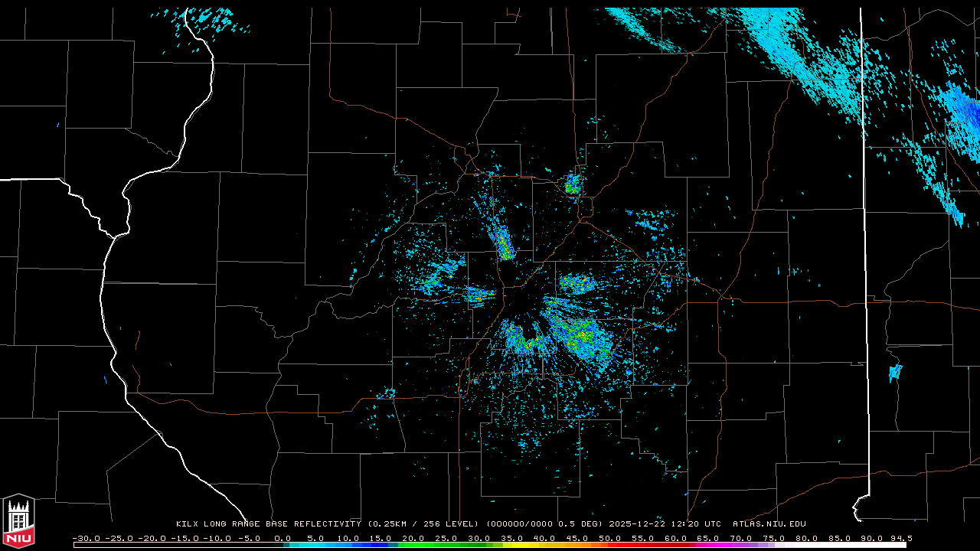Click the '-10.0' scale label
The width and height of the screenshot is (980, 551).
coord(216,538)
